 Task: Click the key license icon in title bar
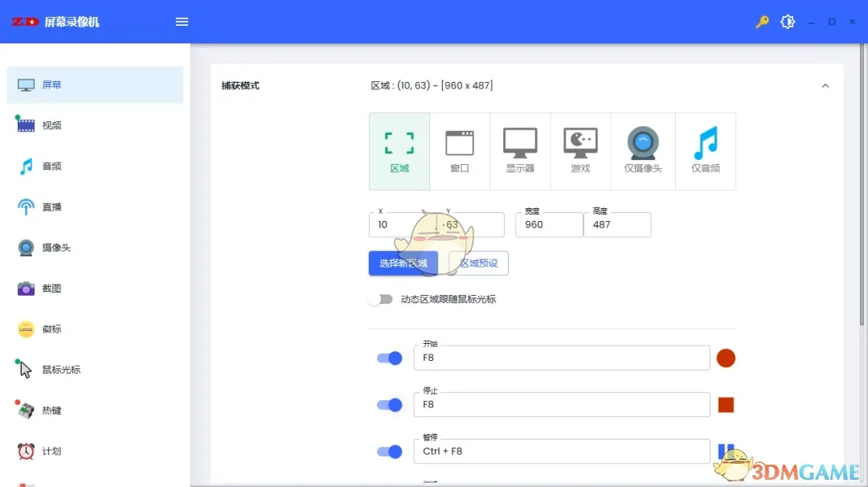click(762, 23)
